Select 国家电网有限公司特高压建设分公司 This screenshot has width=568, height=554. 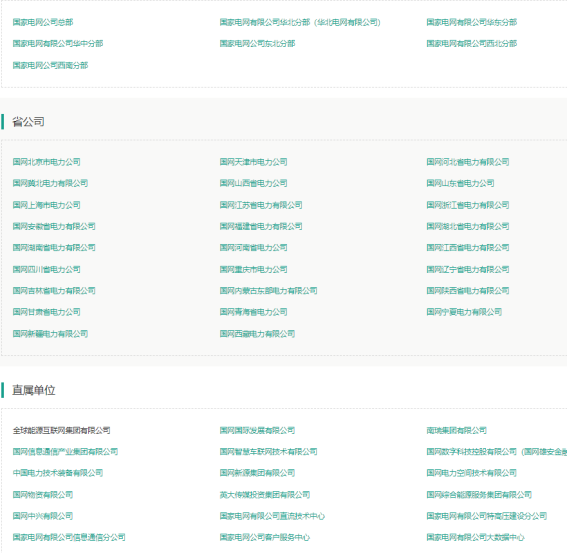click(x=486, y=516)
